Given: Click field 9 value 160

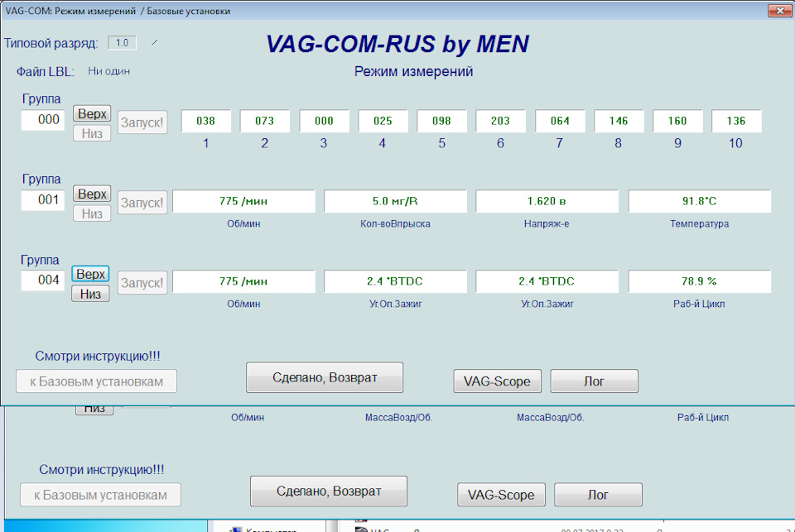Looking at the screenshot, I should pos(677,121).
